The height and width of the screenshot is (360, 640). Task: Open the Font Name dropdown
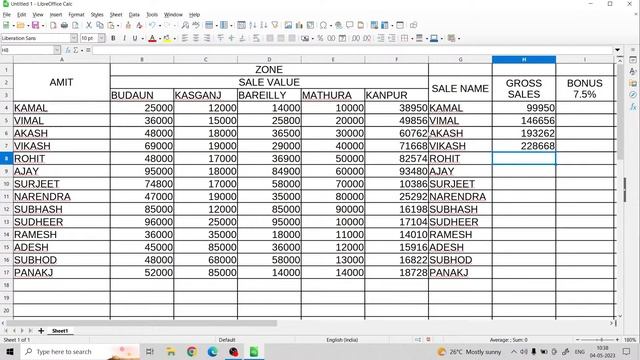click(x=73, y=38)
